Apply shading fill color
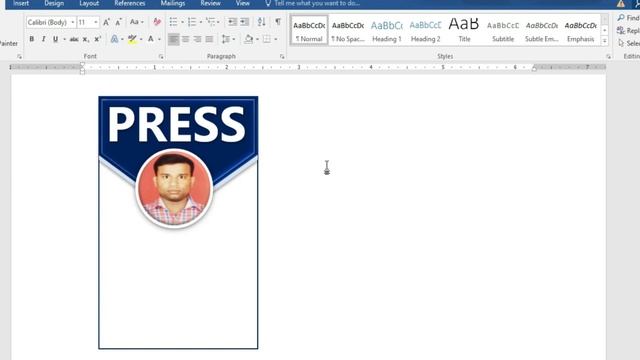Image resolution: width=640 pixels, height=360 pixels. pos(248,39)
